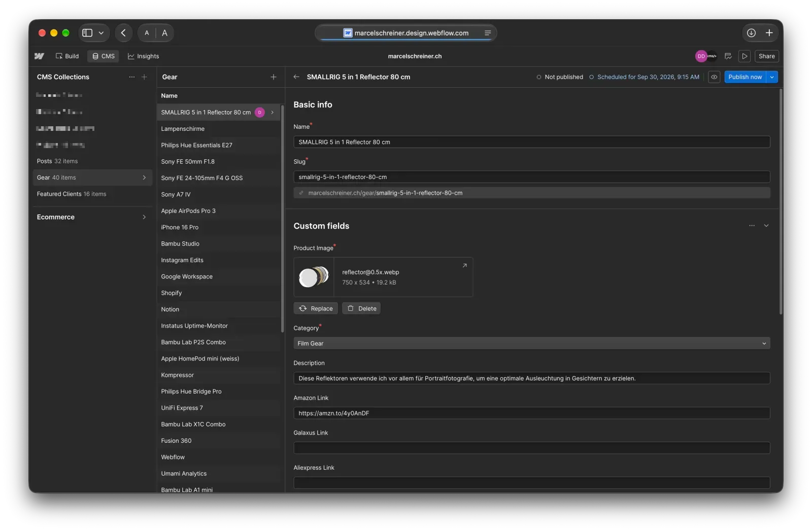
Task: Select the Umami Analytics item
Action: pos(219,474)
